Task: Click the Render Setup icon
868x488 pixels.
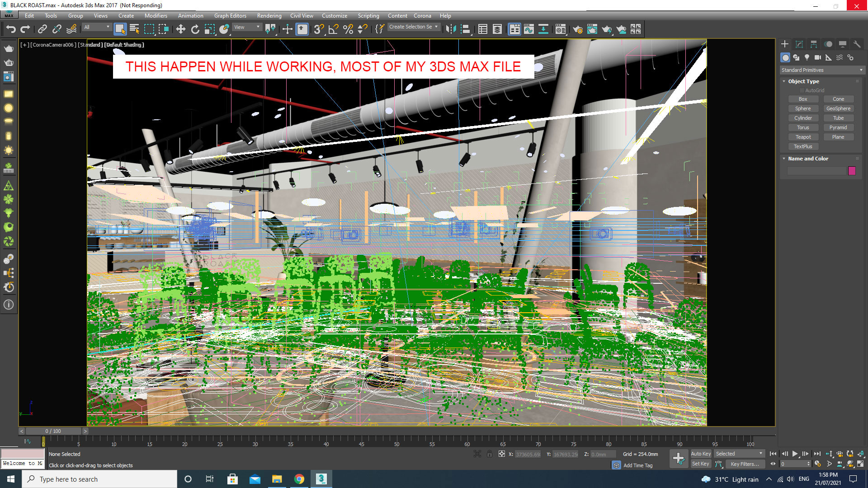Action: tap(578, 29)
